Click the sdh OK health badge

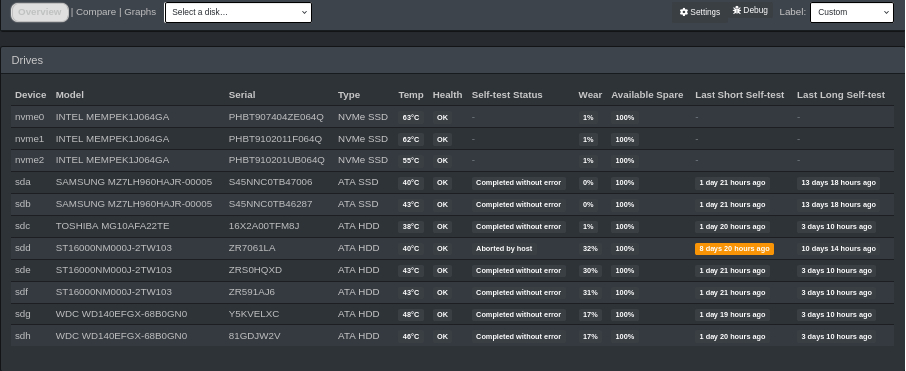pos(442,336)
